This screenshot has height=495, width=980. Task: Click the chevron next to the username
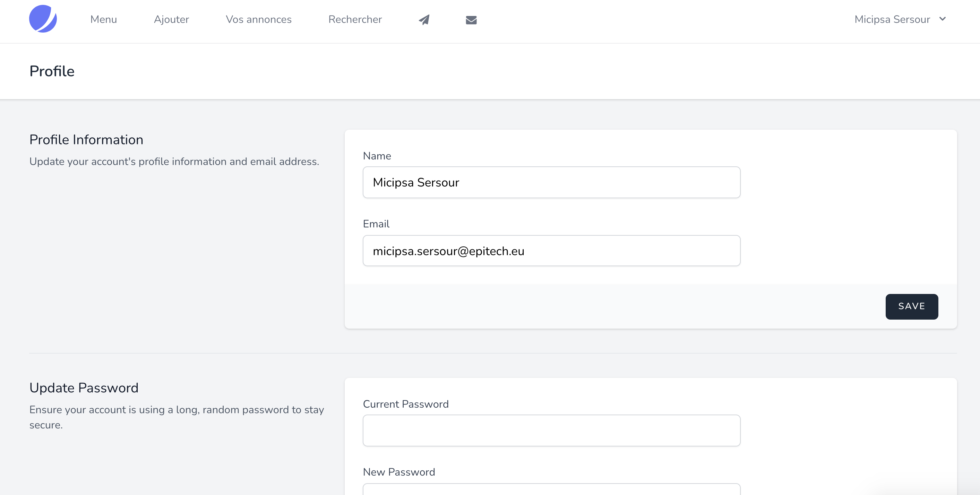pos(942,19)
